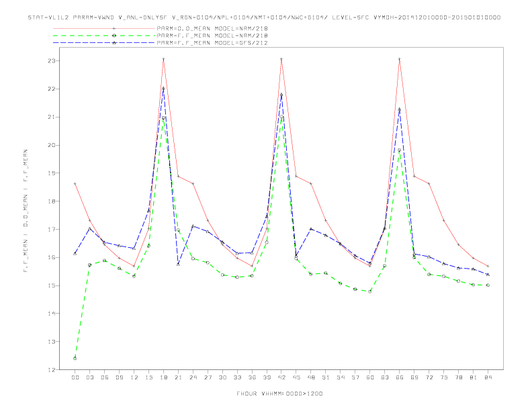Click y-axis tick label 22
The image size is (532, 411).
52,89
